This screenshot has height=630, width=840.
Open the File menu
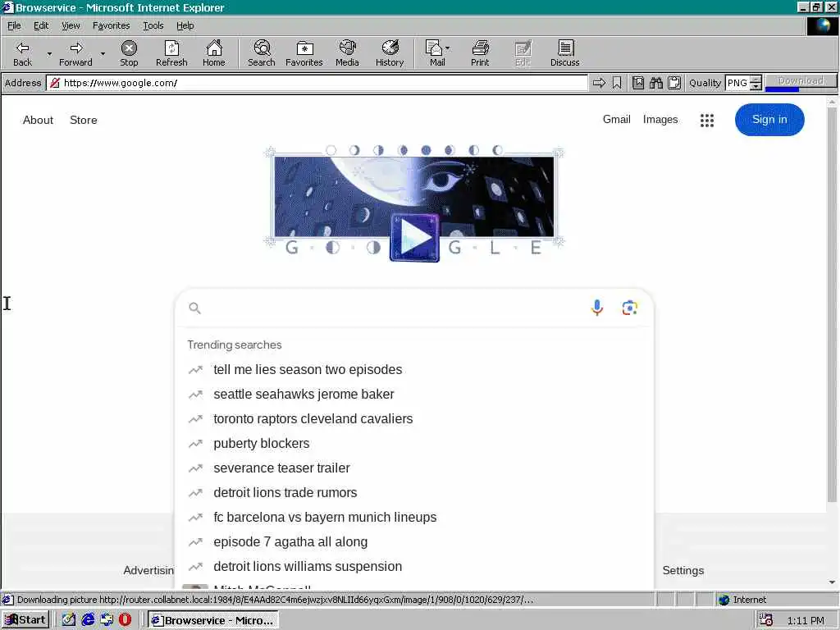click(14, 25)
